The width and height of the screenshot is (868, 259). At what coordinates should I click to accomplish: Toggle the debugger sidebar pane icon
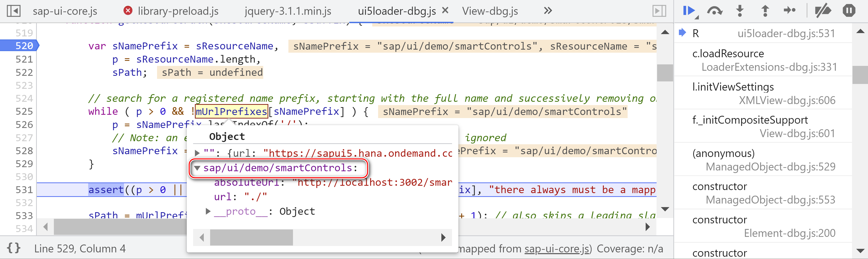(x=659, y=11)
